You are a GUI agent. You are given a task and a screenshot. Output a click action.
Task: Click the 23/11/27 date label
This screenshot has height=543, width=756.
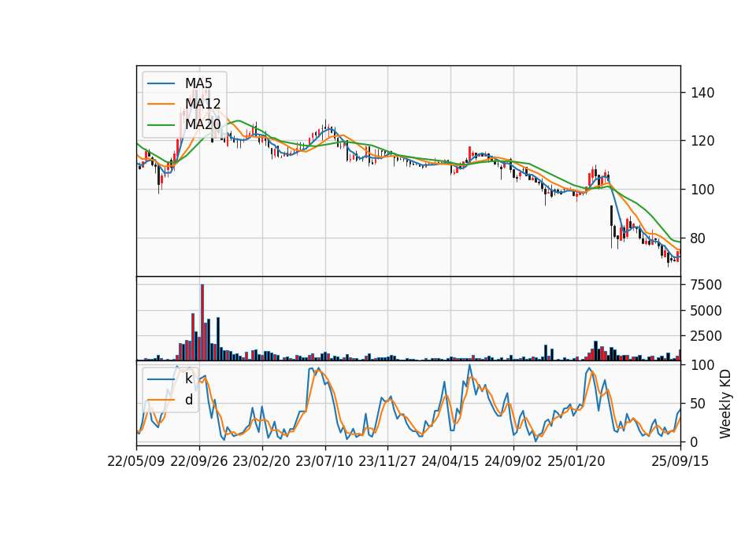(x=387, y=461)
